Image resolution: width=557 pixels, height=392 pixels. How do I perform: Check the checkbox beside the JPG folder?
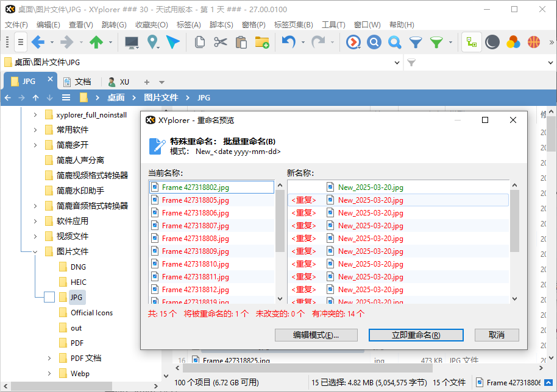pos(49,297)
